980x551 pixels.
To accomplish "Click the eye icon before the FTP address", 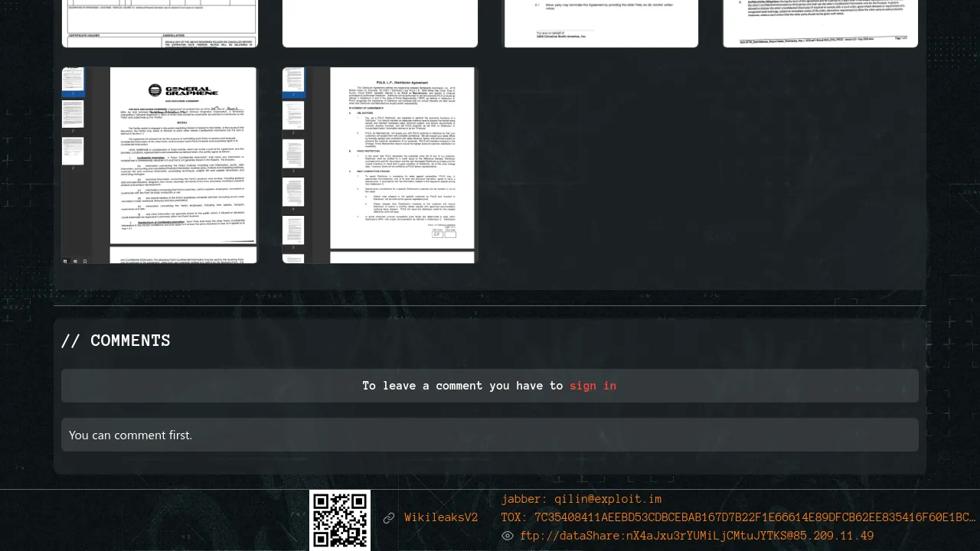I will coord(508,536).
